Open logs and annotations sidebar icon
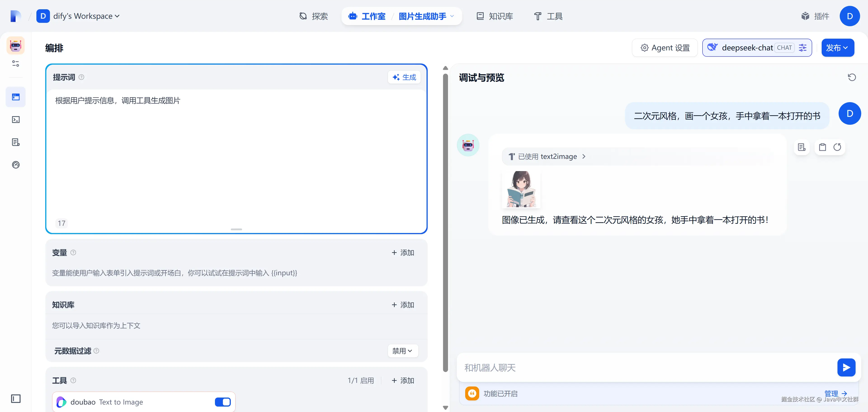Screen dimensions: 868x412 (16, 142)
